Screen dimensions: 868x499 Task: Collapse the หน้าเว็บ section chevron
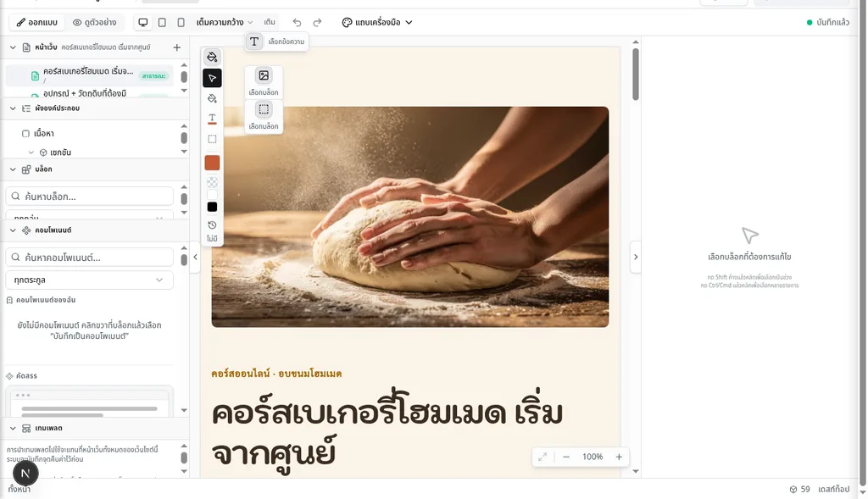tap(13, 47)
